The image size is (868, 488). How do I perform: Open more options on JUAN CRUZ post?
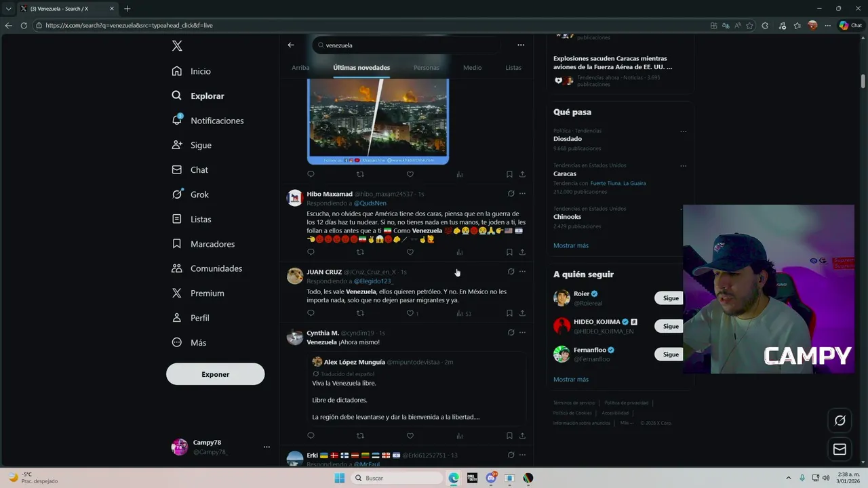coord(522,272)
